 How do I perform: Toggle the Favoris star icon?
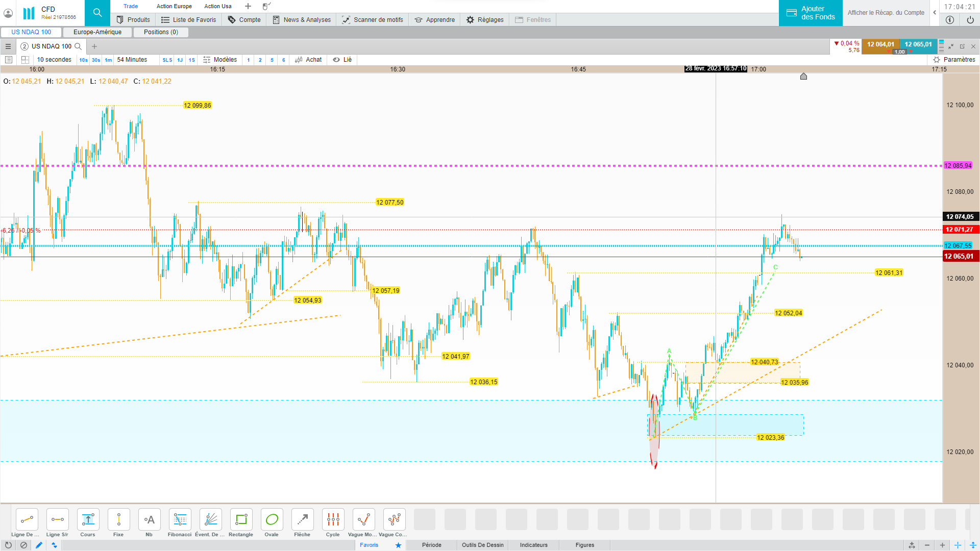click(x=398, y=545)
